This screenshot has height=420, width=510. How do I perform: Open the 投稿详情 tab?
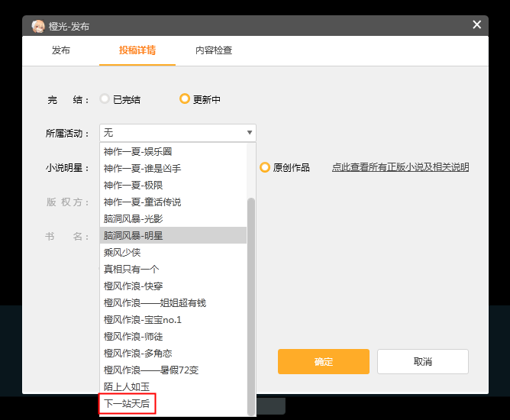(x=137, y=50)
